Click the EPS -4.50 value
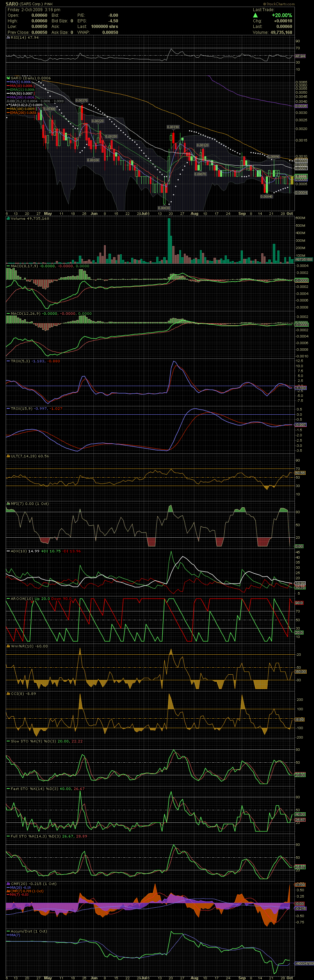Viewport: 314px width, 980px height. coord(113,21)
